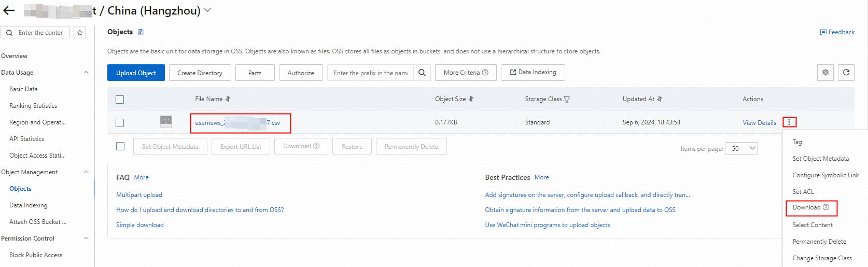Sort by Object Size sort icon
Viewport: 868px width, 267px height.
pyautogui.click(x=471, y=99)
